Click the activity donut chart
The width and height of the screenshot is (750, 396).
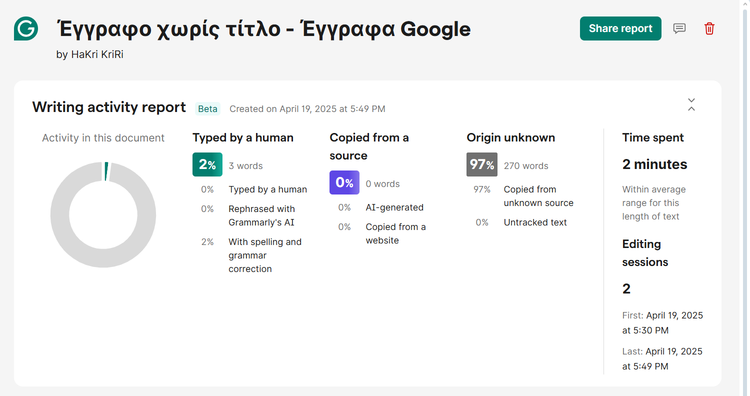pos(103,215)
